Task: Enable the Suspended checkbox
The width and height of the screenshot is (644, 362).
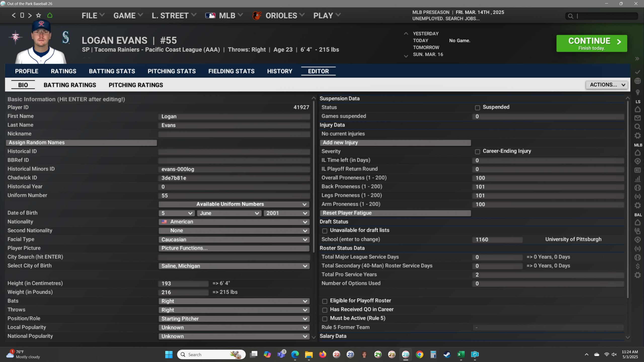Action: click(477, 108)
